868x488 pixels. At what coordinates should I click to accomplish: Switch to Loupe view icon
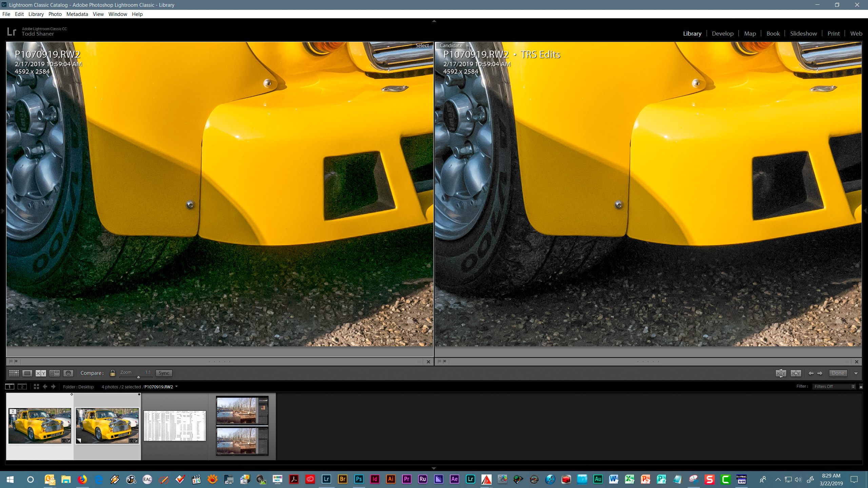27,373
